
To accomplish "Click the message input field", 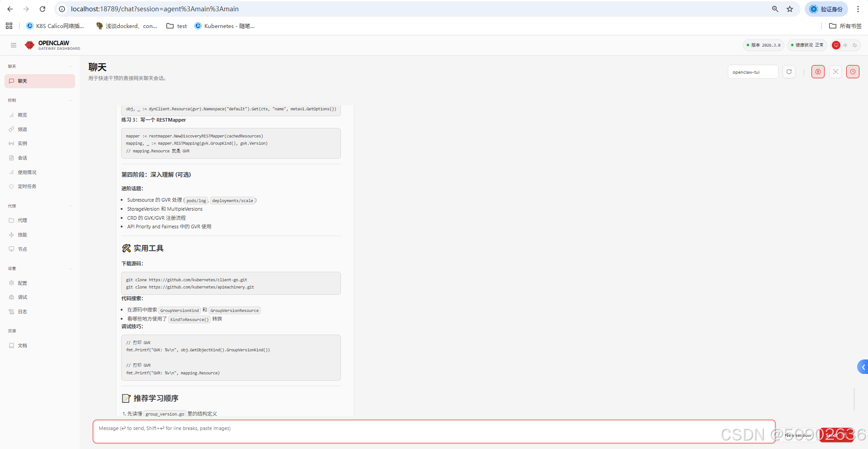I will pos(434,431).
